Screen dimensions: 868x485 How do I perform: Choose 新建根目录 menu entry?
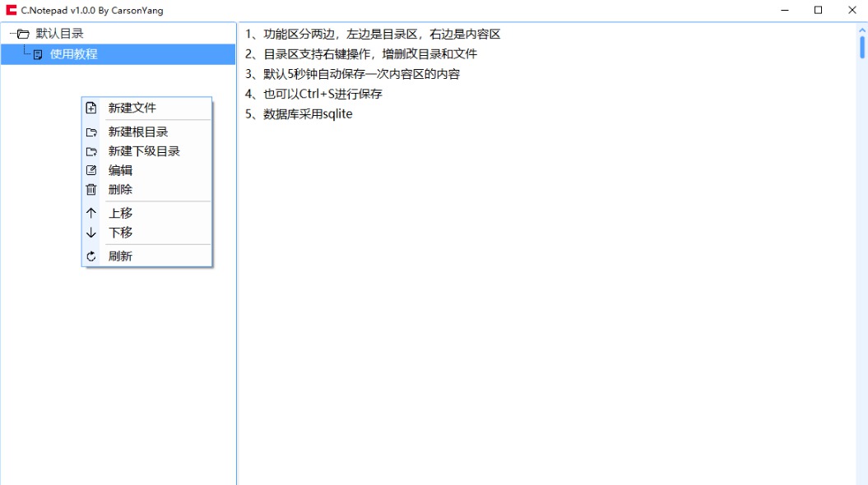click(x=137, y=132)
